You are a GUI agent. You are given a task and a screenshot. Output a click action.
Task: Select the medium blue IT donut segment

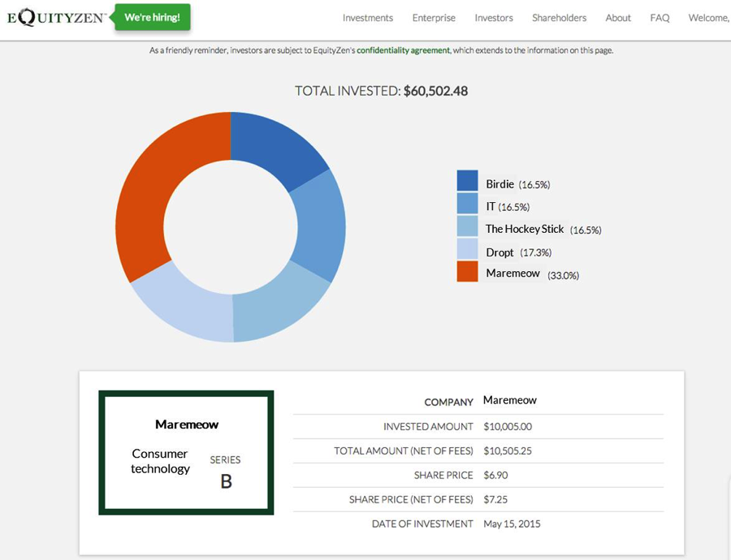click(320, 226)
